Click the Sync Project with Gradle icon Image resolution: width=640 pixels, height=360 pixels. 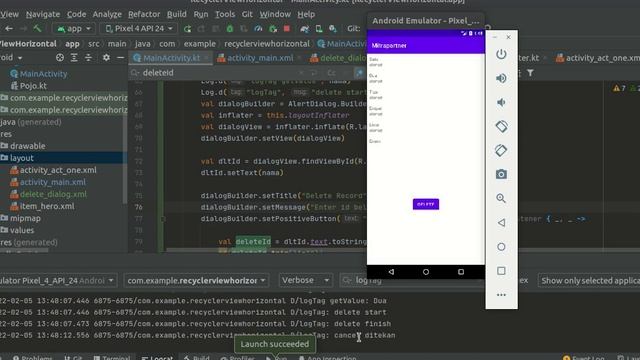pos(304,29)
